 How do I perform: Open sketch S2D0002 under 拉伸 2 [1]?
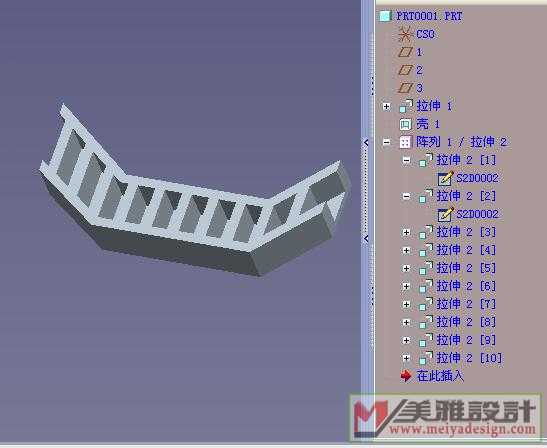(x=468, y=178)
